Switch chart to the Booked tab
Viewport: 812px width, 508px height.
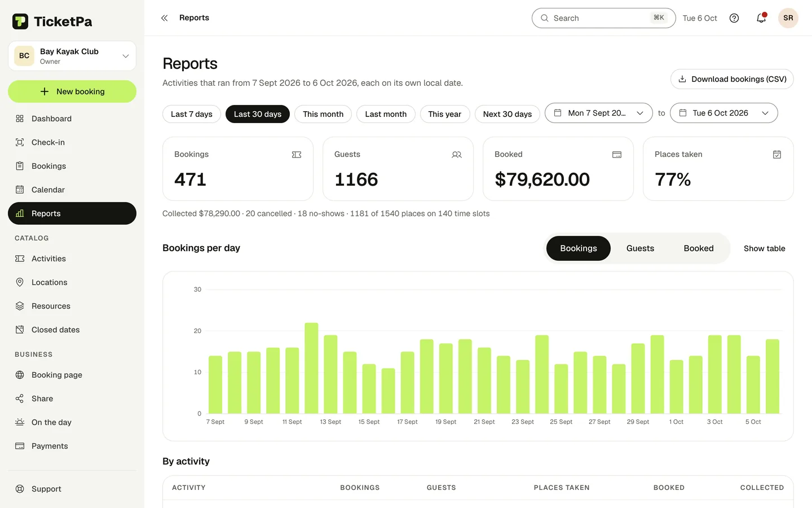(x=699, y=248)
